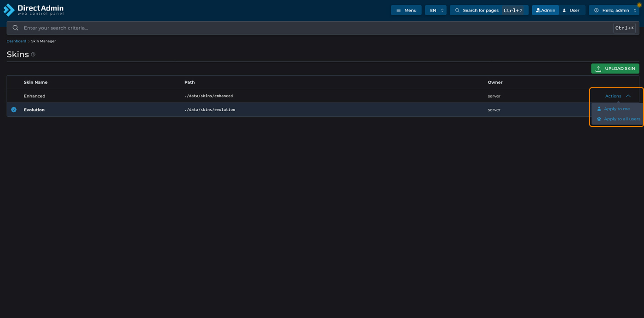644x318 pixels.
Task: Click the magnifier icon in the search criteria bar
Action: (x=16, y=28)
